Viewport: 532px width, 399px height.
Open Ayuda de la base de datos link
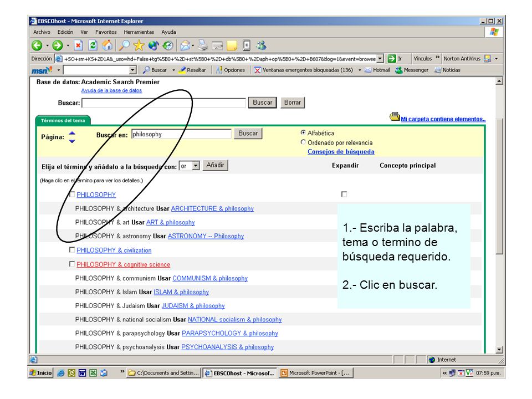[111, 90]
